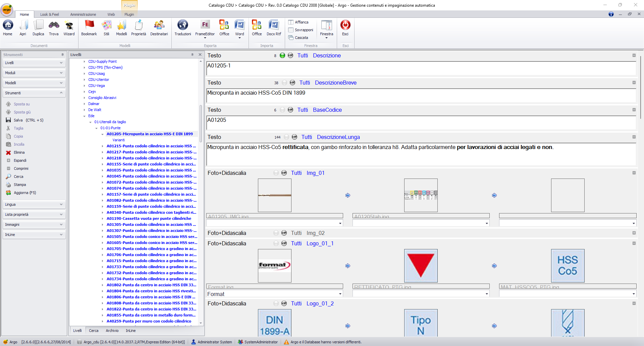Refresh with the Aggiorna (F5) icon

tap(9, 192)
